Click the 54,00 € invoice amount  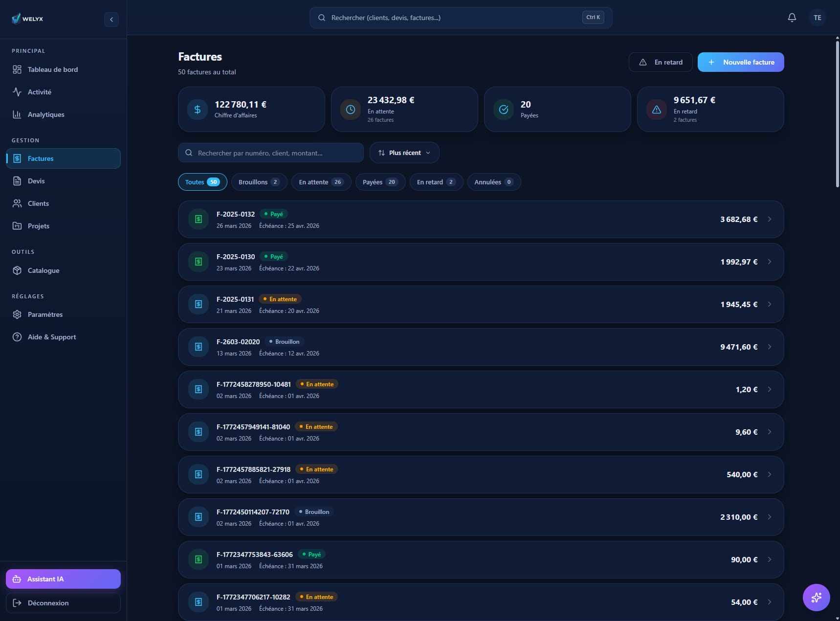[744, 602]
